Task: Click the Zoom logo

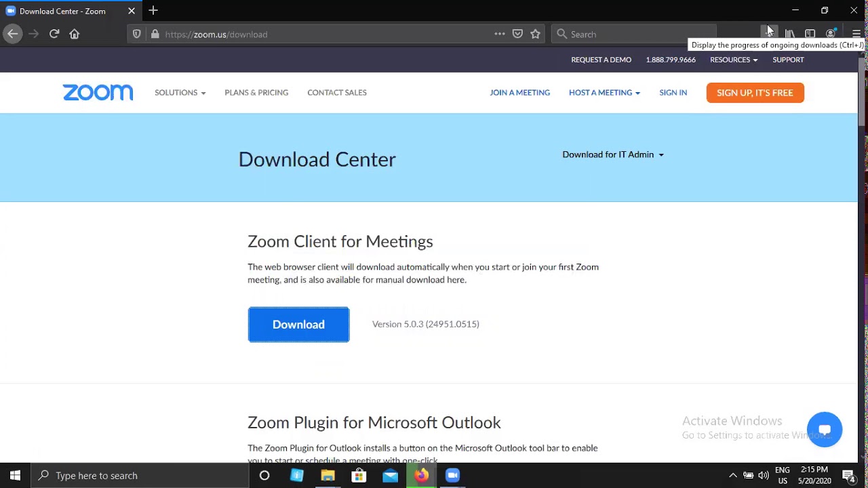Action: click(x=98, y=93)
